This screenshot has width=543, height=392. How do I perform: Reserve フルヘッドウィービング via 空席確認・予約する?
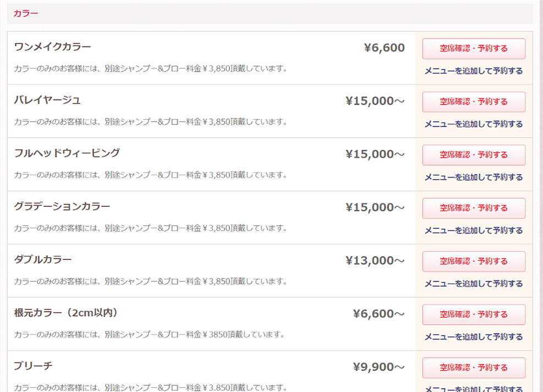coord(474,155)
